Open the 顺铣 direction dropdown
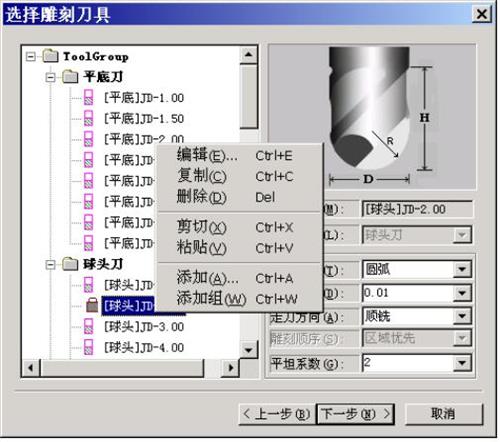The width and height of the screenshot is (500, 442). [x=462, y=315]
